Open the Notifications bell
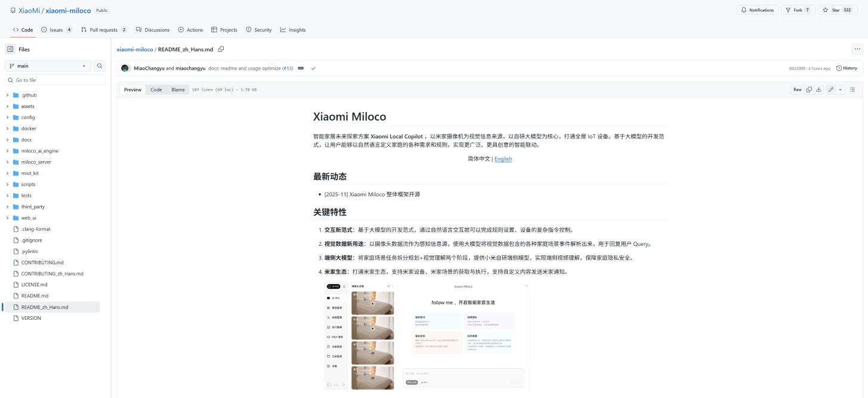Viewport: 868px width, 398px height. tap(757, 10)
